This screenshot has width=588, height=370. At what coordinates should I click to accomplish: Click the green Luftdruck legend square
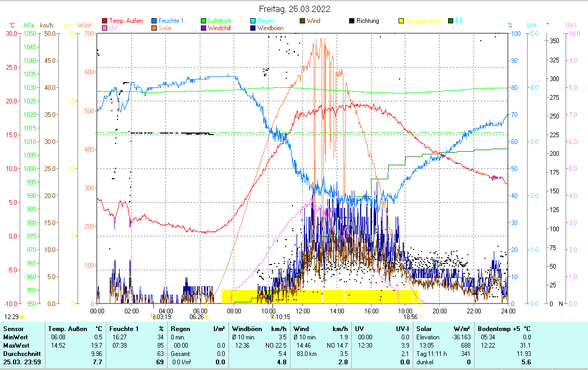tap(204, 21)
